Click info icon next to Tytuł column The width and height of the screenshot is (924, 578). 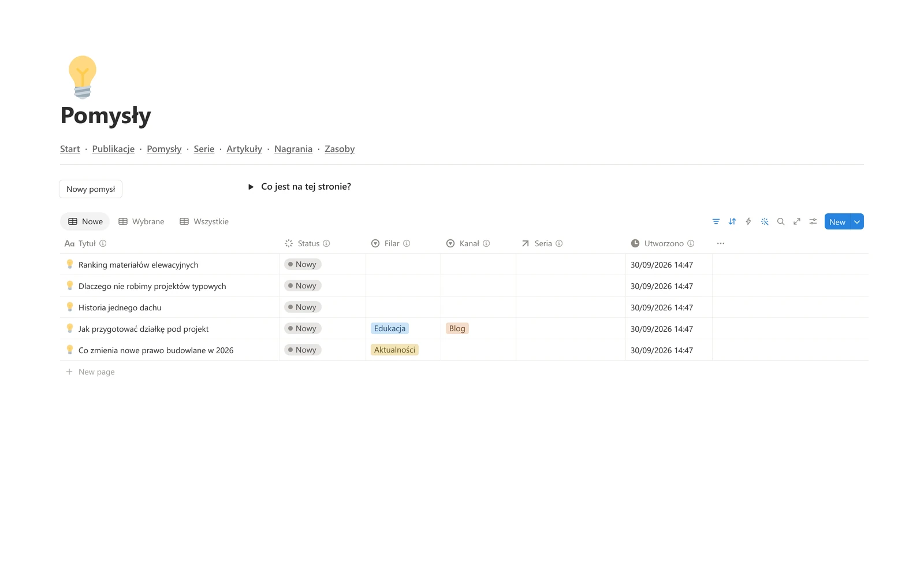(103, 243)
